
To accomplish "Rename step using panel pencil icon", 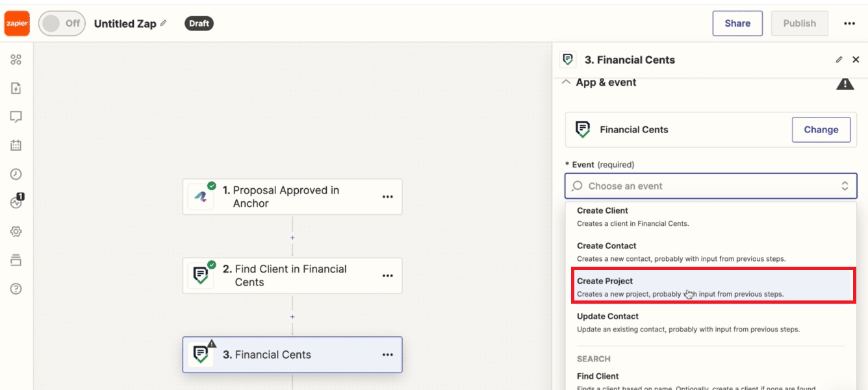I will [x=839, y=60].
